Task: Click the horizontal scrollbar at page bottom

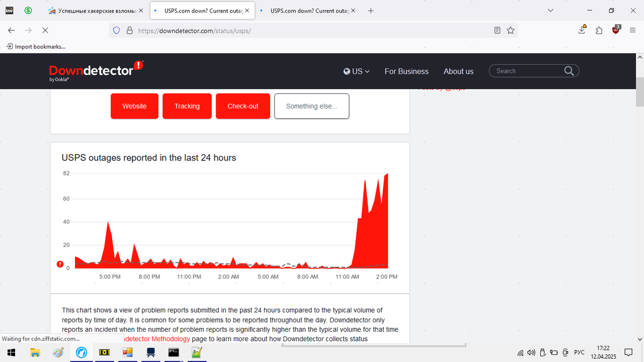Action: click(374, 345)
